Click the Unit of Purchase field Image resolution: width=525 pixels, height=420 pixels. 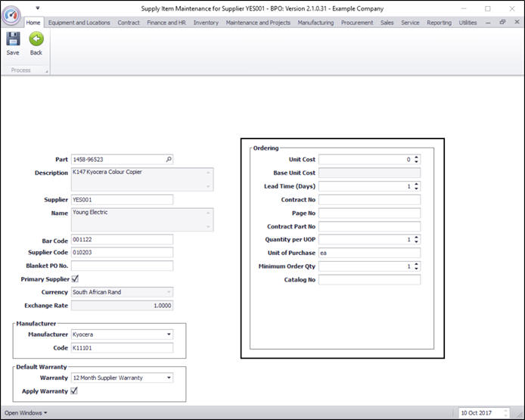tap(370, 253)
